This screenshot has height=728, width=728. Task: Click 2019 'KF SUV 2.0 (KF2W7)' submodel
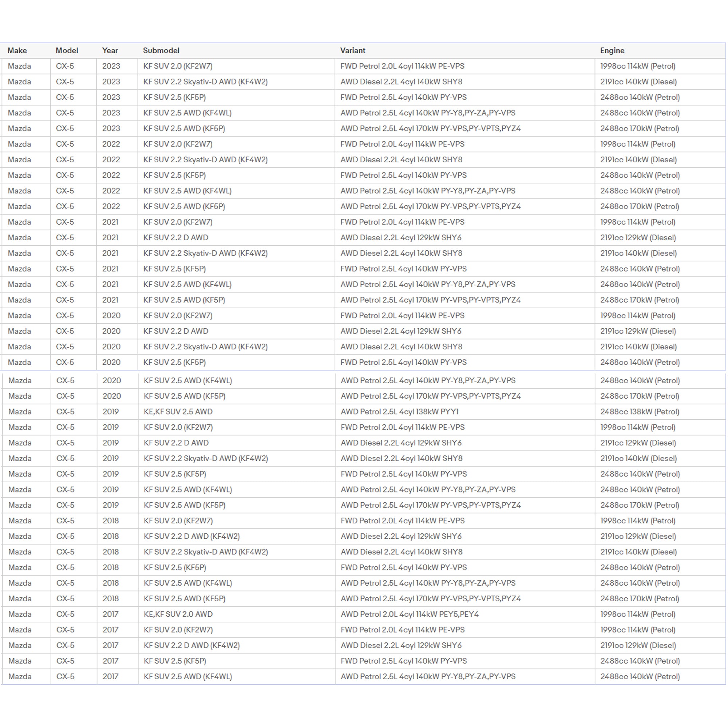(178, 427)
